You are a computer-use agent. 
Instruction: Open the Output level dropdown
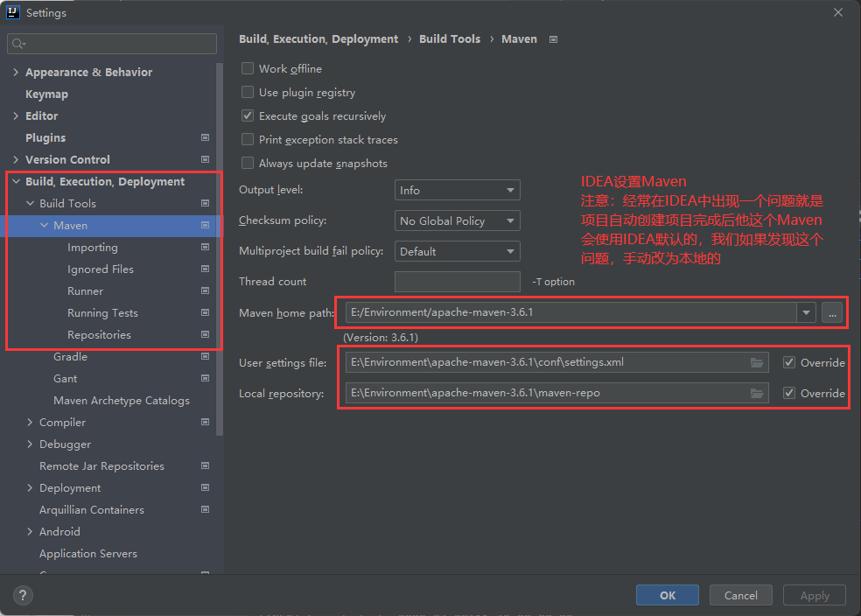tap(457, 190)
